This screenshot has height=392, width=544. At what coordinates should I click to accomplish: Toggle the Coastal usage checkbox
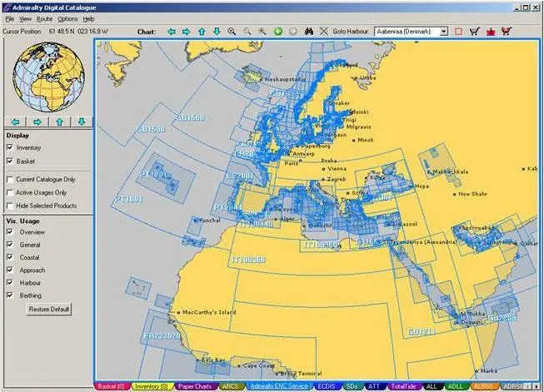pyautogui.click(x=10, y=257)
